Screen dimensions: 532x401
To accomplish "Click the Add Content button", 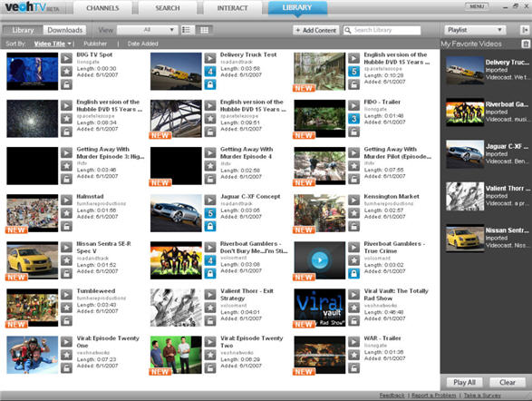I will coord(316,30).
